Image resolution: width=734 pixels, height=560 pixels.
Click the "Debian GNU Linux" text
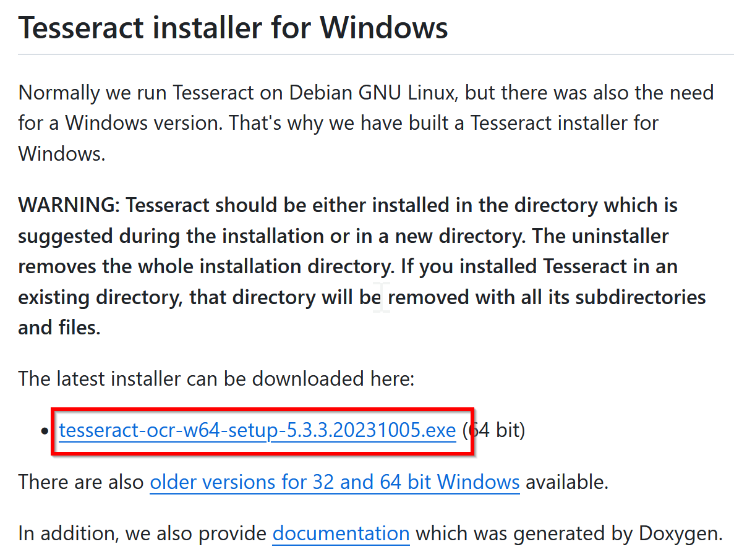point(372,93)
